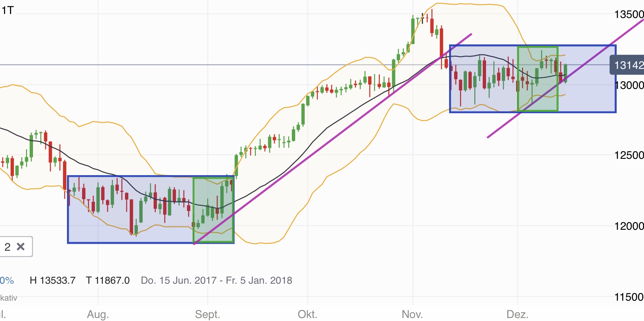Click the 13500 price axis label
Screen dimensions: 644x321
(629, 14)
